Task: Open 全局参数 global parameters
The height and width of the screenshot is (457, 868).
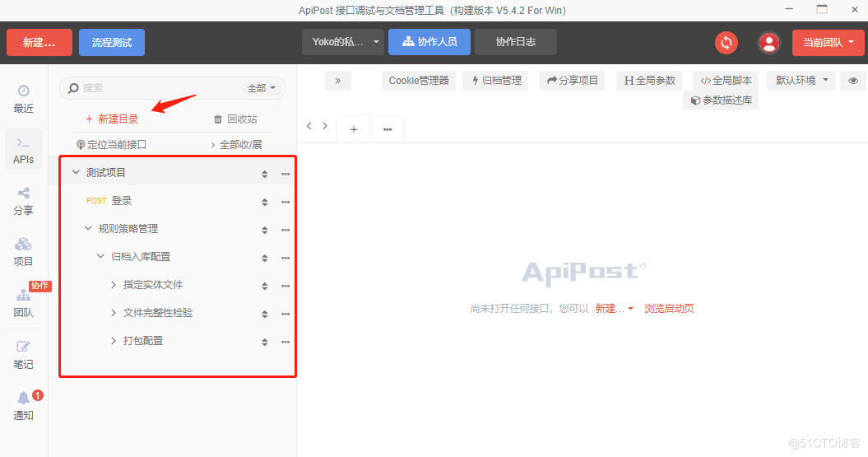Action: (x=649, y=81)
